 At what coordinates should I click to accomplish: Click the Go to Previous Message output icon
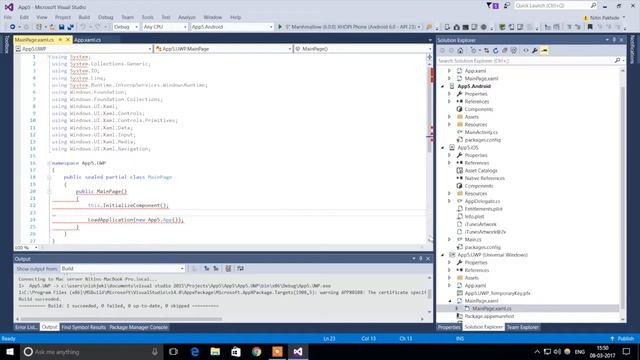(207, 269)
